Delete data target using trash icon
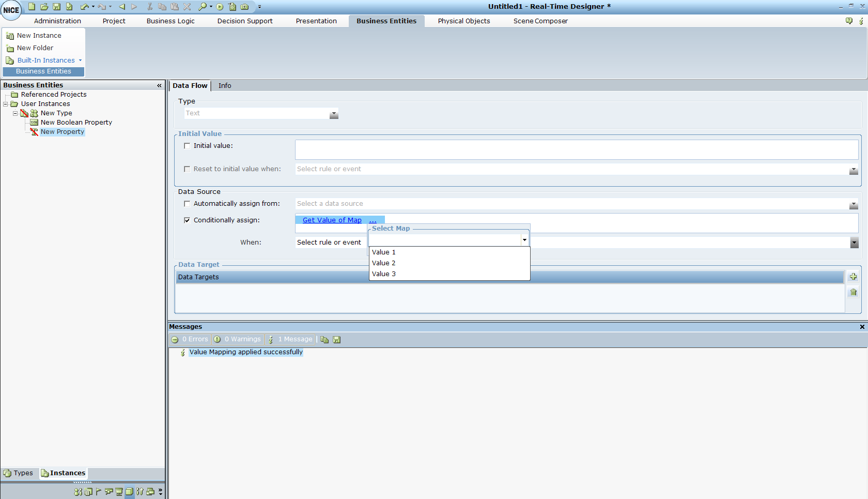The height and width of the screenshot is (499, 868). [x=853, y=293]
